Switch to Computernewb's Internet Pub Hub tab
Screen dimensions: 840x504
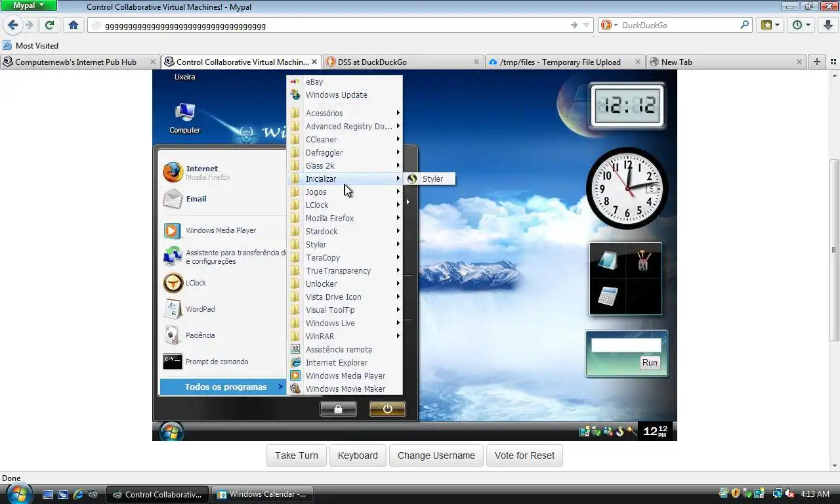click(79, 62)
